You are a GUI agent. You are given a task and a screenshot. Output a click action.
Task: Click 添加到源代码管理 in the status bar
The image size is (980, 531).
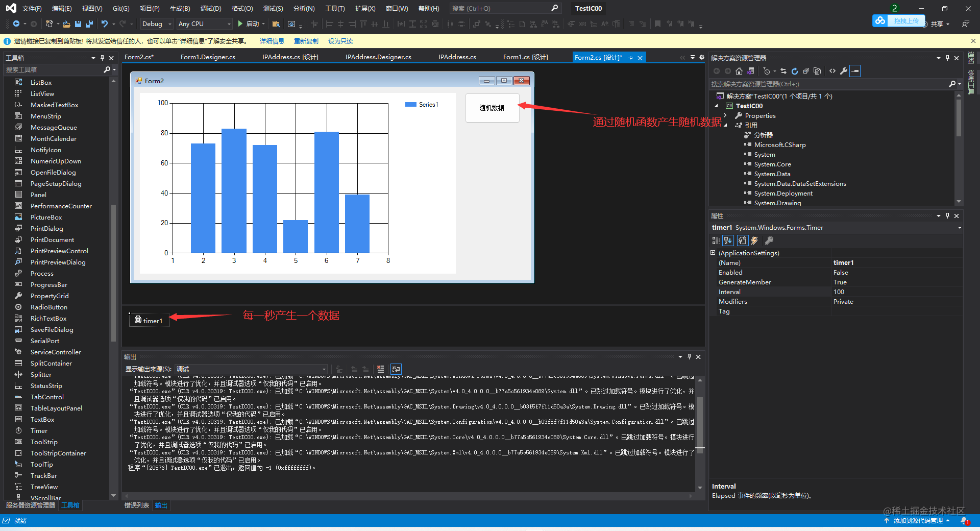tap(917, 521)
